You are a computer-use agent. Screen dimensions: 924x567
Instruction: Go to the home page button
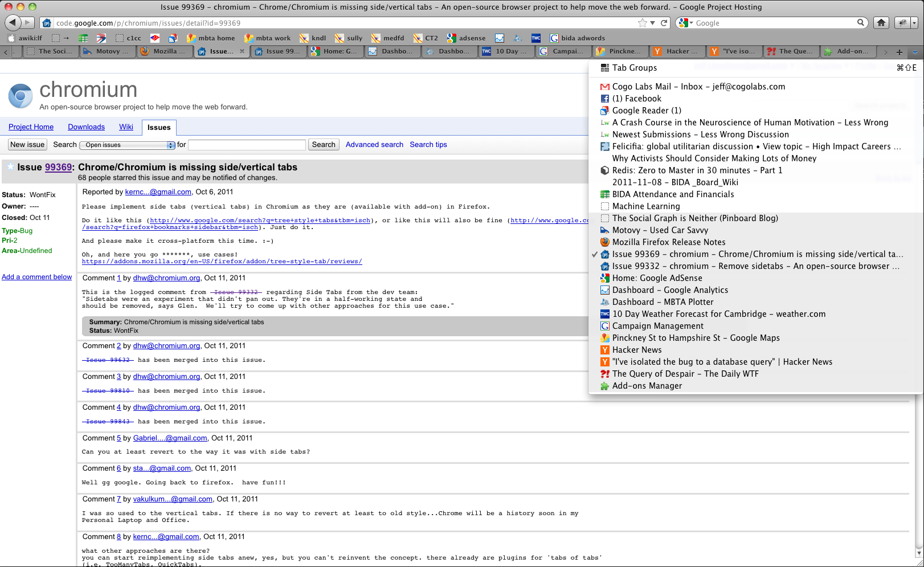click(x=881, y=23)
